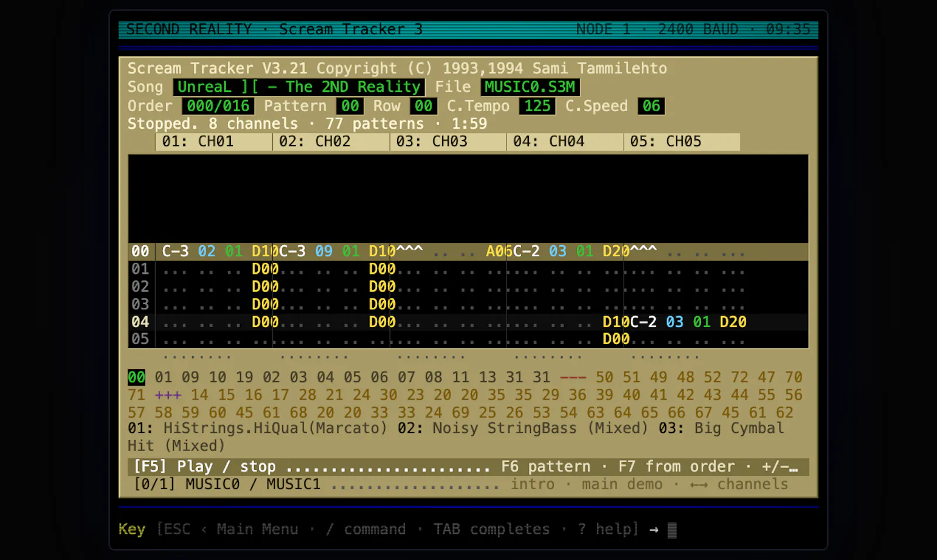Select the 01: CH01 channel tab

coord(214,142)
